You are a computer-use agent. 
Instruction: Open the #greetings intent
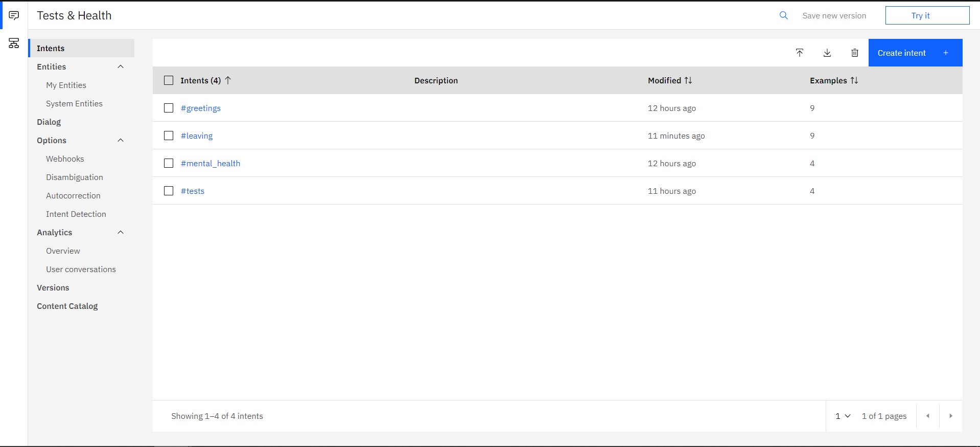(201, 108)
